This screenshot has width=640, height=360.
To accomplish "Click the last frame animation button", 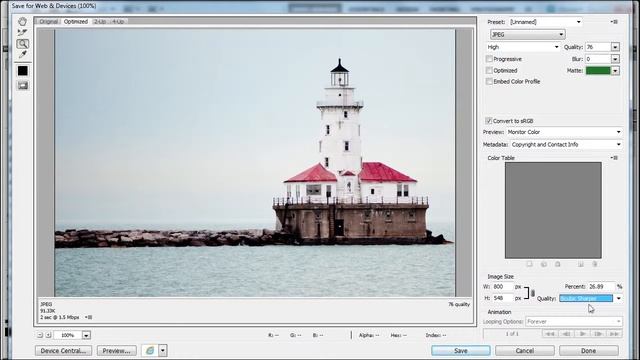I will click(x=614, y=334).
